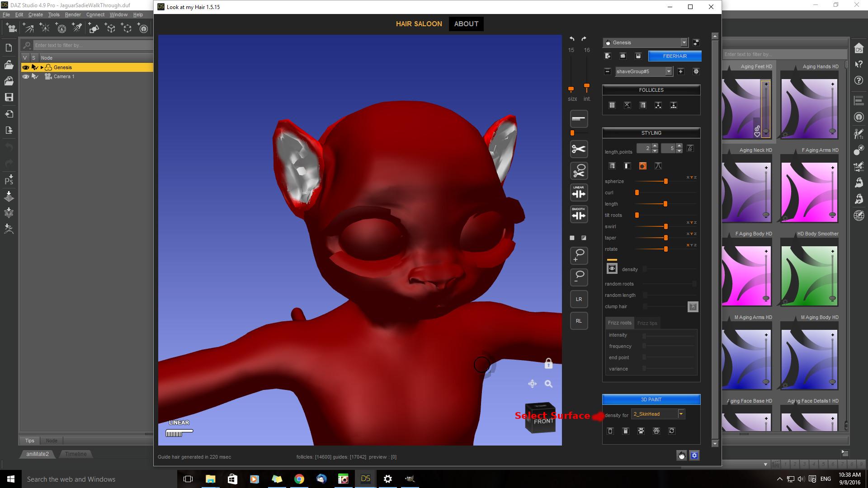
Task: Toggle visibility eye for Genesis node
Action: click(26, 67)
